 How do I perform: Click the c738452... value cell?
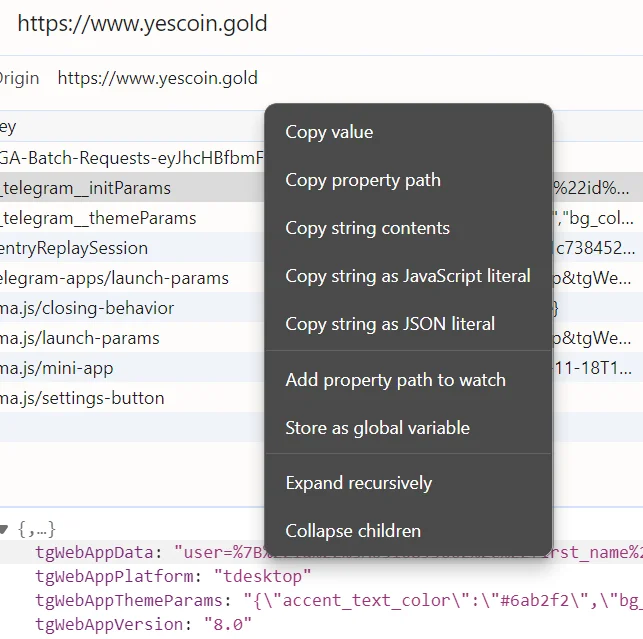coord(595,248)
